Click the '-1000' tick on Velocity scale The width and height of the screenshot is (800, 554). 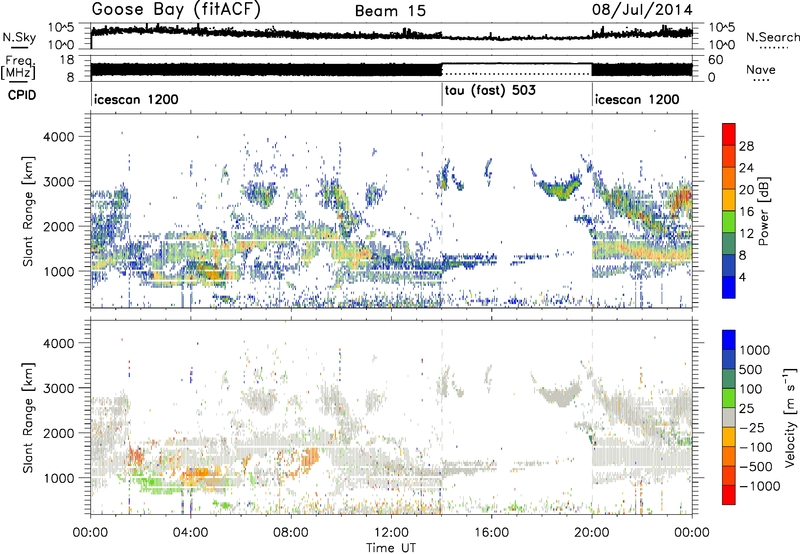pos(760,486)
